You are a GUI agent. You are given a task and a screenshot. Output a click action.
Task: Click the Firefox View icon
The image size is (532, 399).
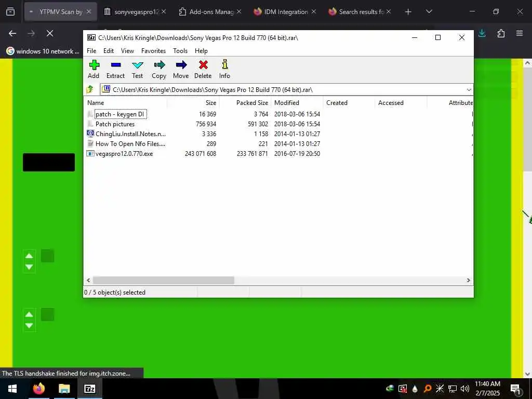tap(10, 12)
